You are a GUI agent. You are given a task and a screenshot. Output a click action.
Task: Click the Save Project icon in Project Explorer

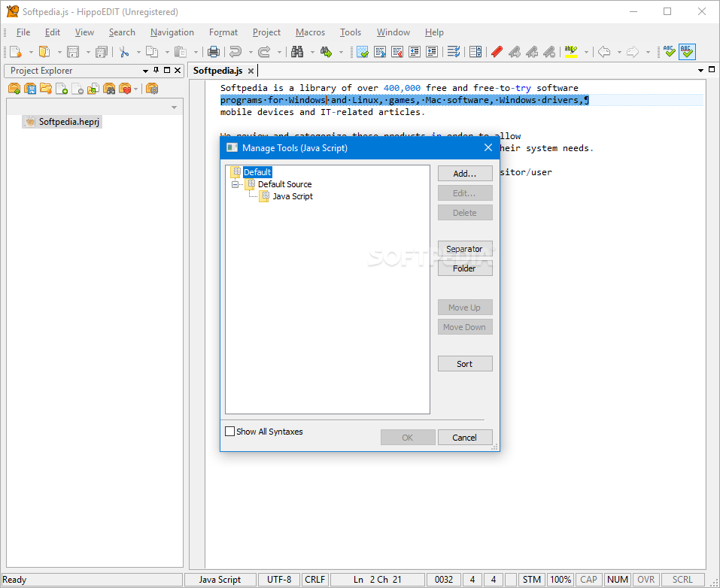point(30,89)
